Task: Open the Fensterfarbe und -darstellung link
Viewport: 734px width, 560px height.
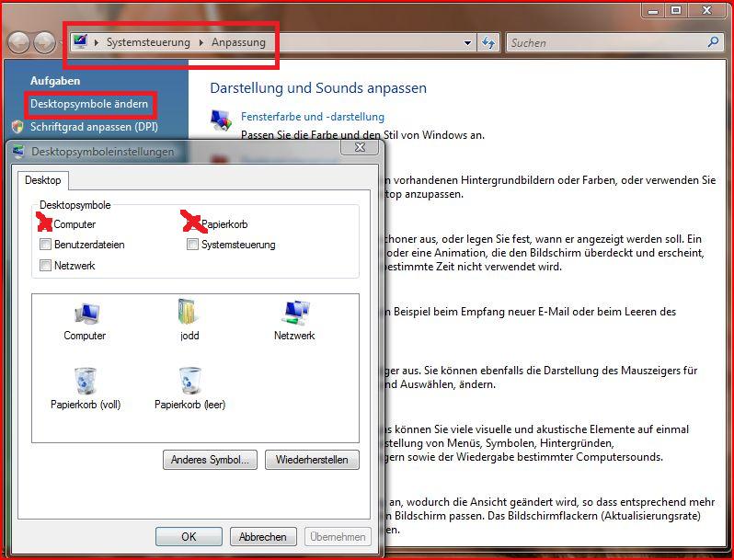Action: point(313,117)
